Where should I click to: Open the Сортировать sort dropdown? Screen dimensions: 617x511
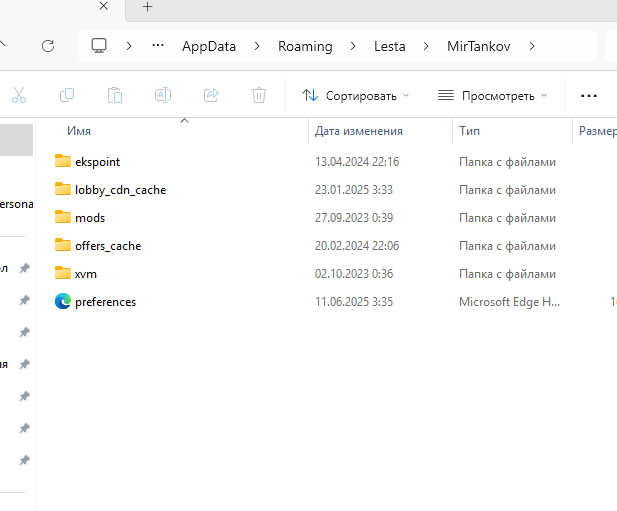click(356, 96)
